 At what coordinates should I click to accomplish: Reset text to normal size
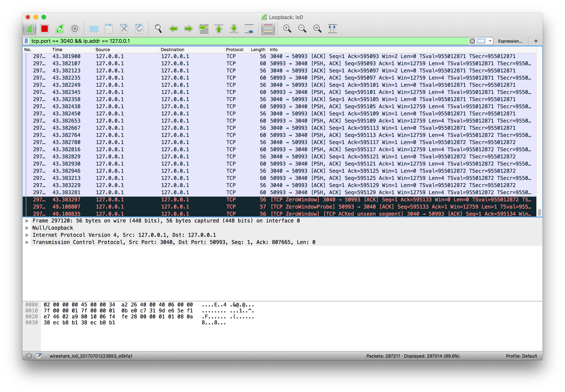pyautogui.click(x=318, y=29)
